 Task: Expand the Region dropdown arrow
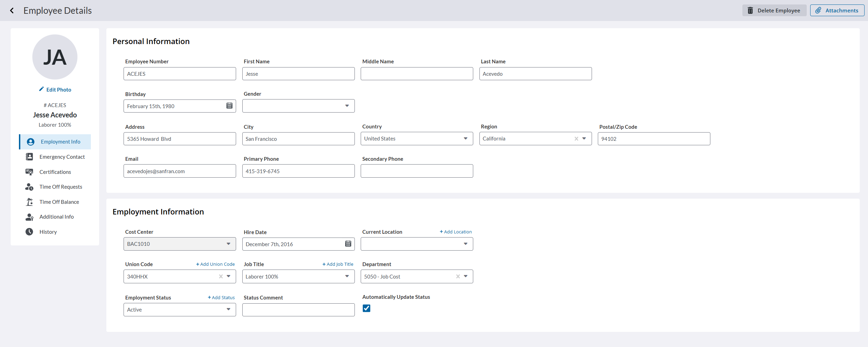584,139
